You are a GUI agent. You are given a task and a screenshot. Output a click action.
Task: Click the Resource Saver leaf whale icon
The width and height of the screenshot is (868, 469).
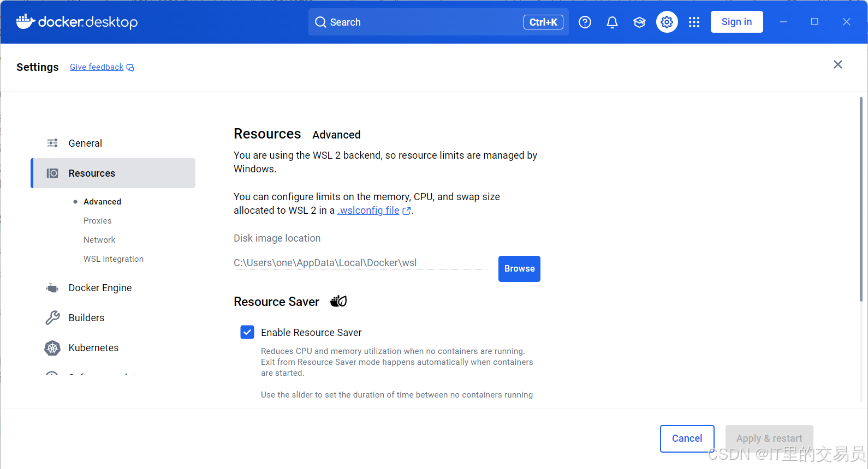coord(338,301)
